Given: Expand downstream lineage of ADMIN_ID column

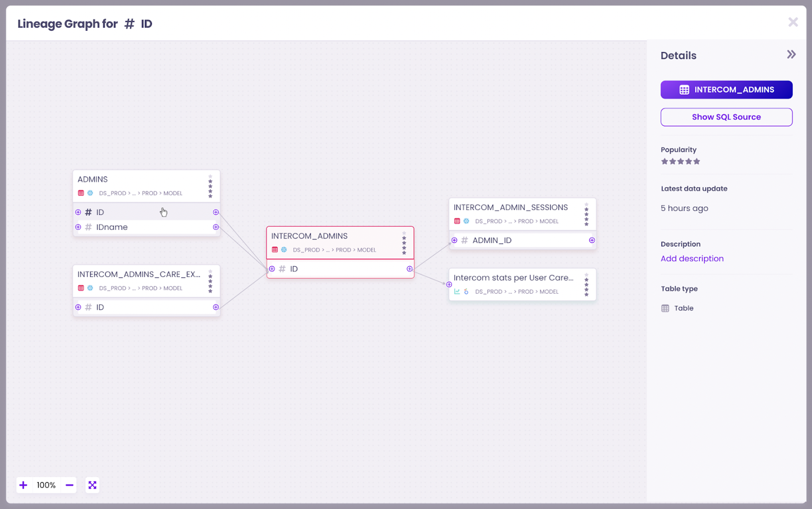Looking at the screenshot, I should pos(591,240).
